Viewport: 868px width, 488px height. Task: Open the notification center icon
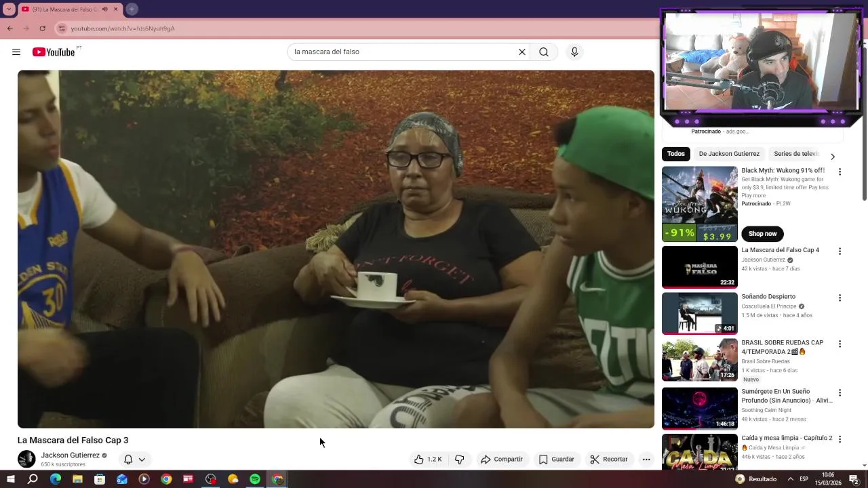[854, 479]
